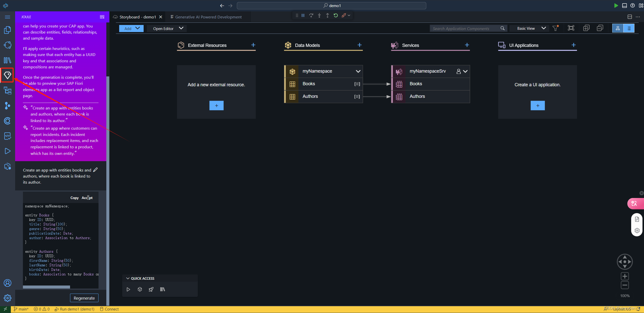Switch to graphical tree view toggle
This screenshot has width=644, height=313.
point(618,28)
